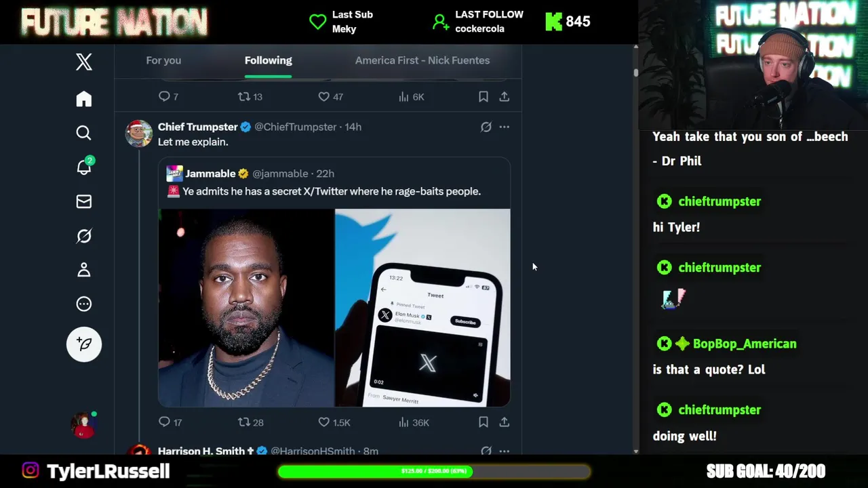Open Messages envelope icon
The image size is (868, 488).
84,201
